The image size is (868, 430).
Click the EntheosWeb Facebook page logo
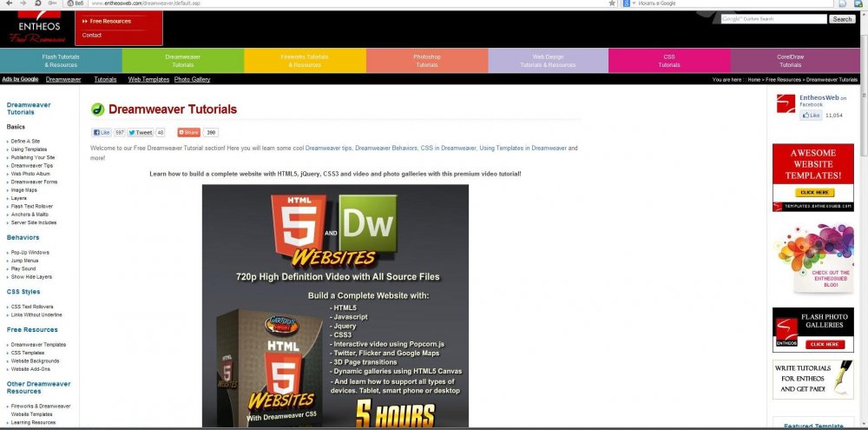tap(786, 103)
